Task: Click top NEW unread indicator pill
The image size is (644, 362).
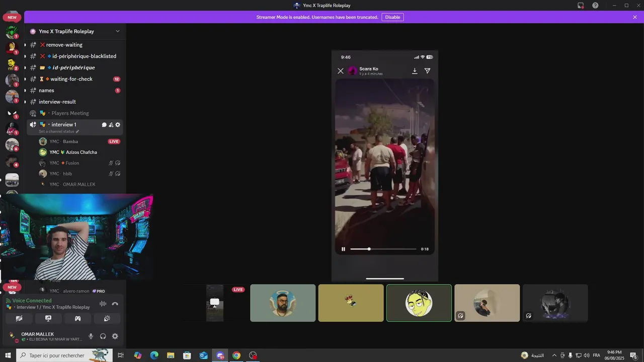Action: pyautogui.click(x=12, y=17)
